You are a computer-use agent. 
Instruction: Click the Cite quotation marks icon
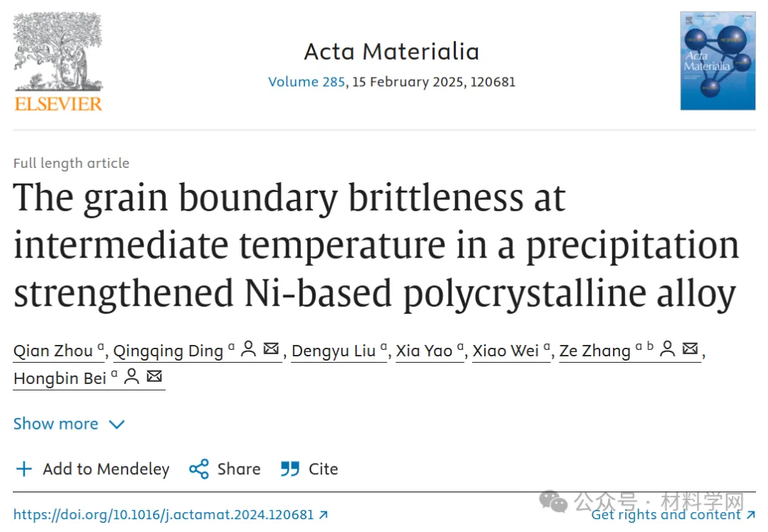click(290, 469)
